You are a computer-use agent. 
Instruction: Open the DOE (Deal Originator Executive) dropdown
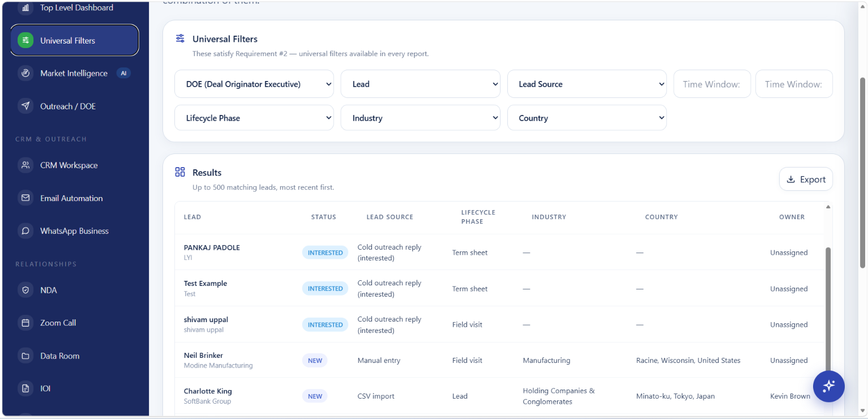tap(254, 84)
